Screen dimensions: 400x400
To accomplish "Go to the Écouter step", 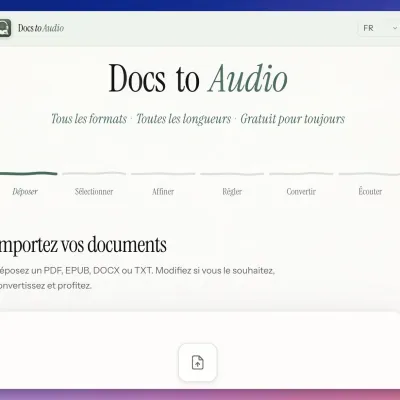I will tap(370, 191).
